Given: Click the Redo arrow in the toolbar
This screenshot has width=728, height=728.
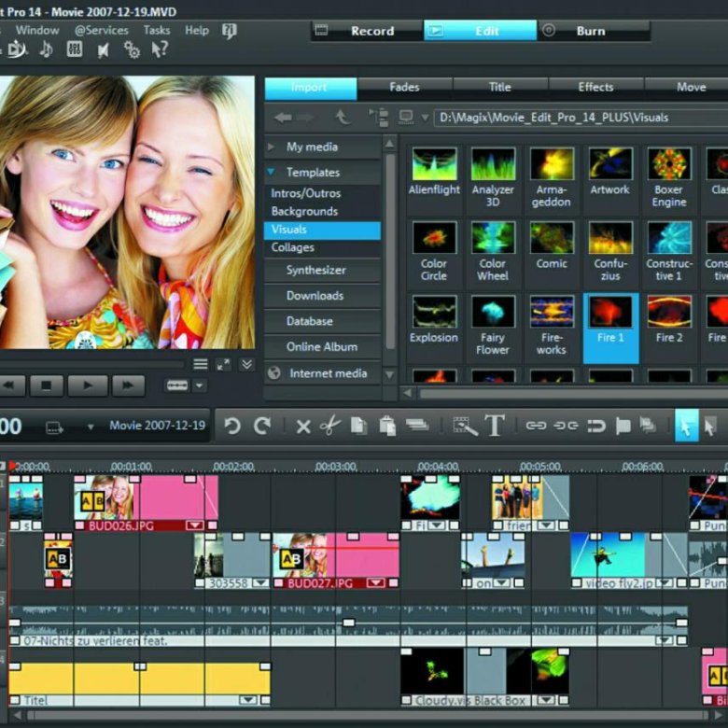Looking at the screenshot, I should [262, 427].
